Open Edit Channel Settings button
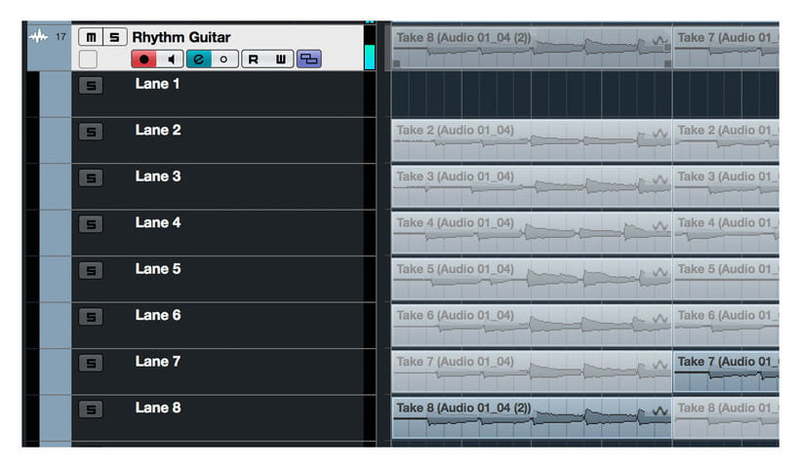The width and height of the screenshot is (800, 468). click(198, 59)
